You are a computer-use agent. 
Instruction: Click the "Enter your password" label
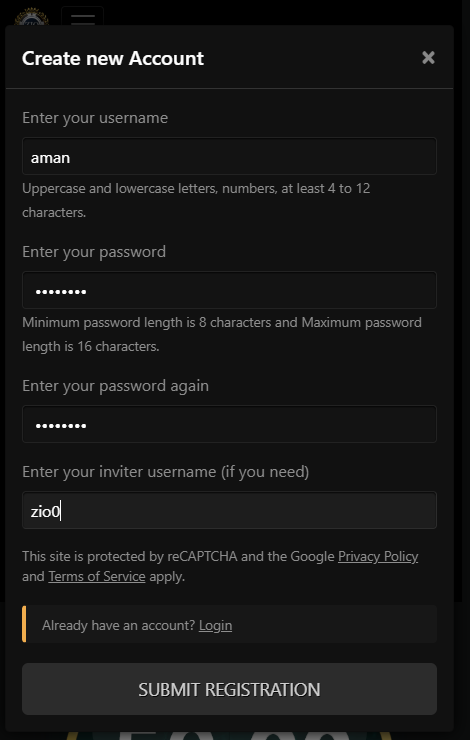point(94,252)
